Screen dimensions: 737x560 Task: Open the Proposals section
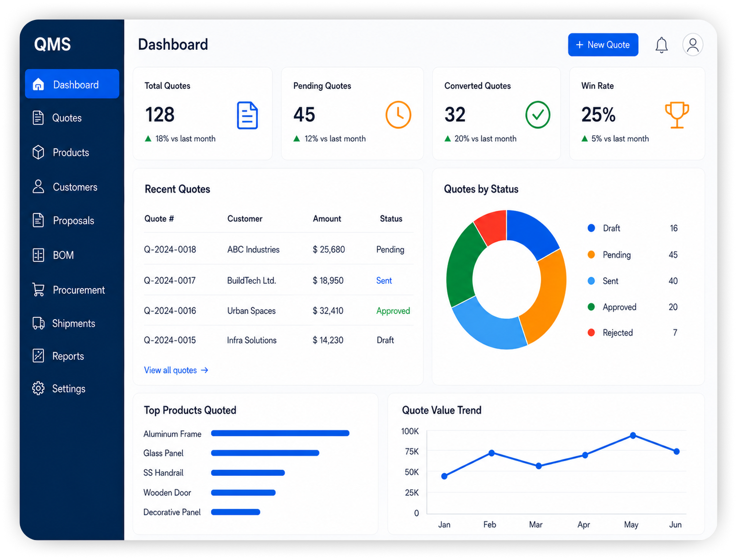[74, 221]
